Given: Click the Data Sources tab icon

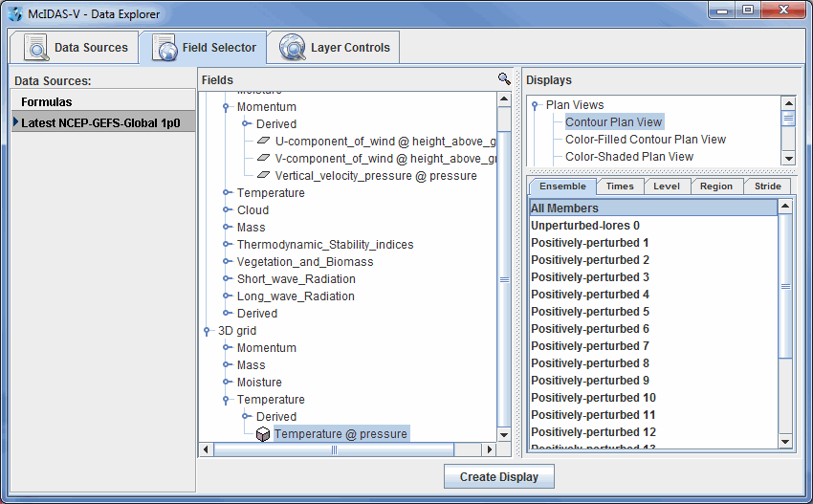Looking at the screenshot, I should [36, 48].
